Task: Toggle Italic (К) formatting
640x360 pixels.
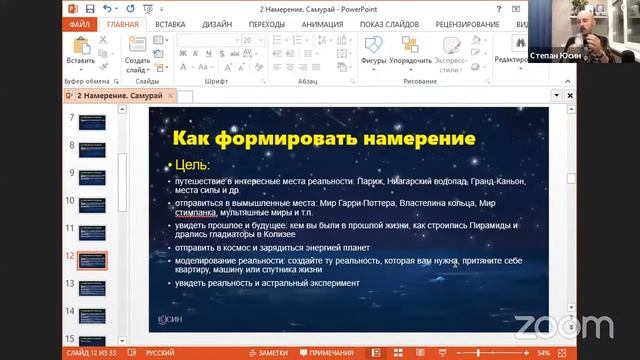Action: click(x=196, y=53)
